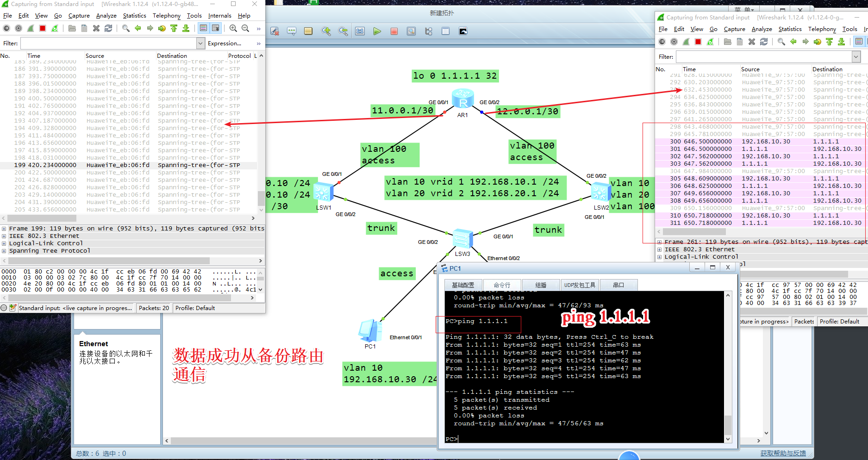Image resolution: width=868 pixels, height=460 pixels.
Task: Click eNSP zoom out toolbar icon
Action: tap(343, 31)
